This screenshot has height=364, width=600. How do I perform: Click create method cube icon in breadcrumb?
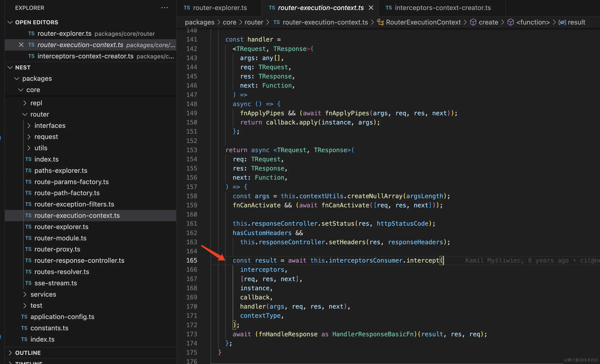(x=473, y=22)
